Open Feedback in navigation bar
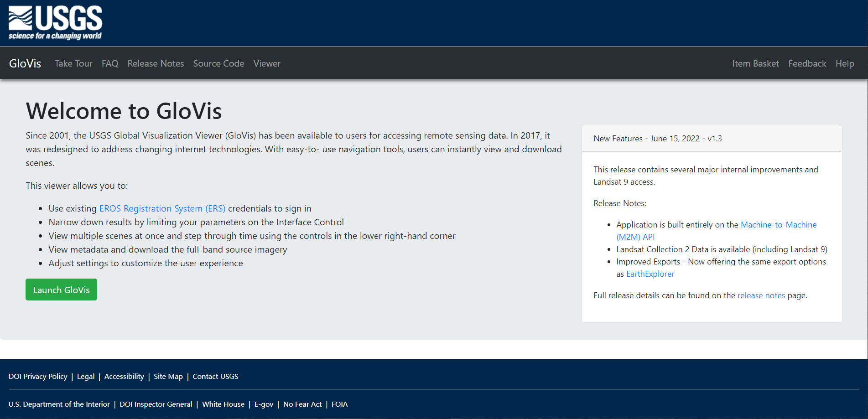The width and height of the screenshot is (868, 419). click(807, 63)
